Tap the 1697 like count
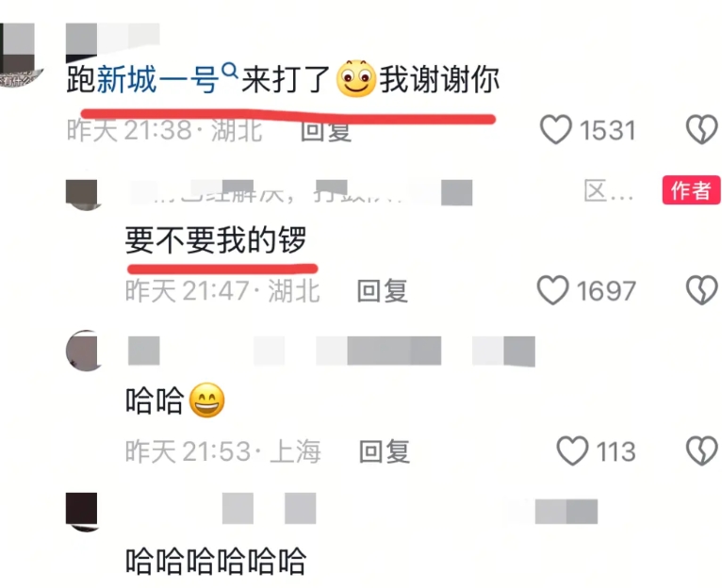The width and height of the screenshot is (722, 588). pyautogui.click(x=606, y=291)
